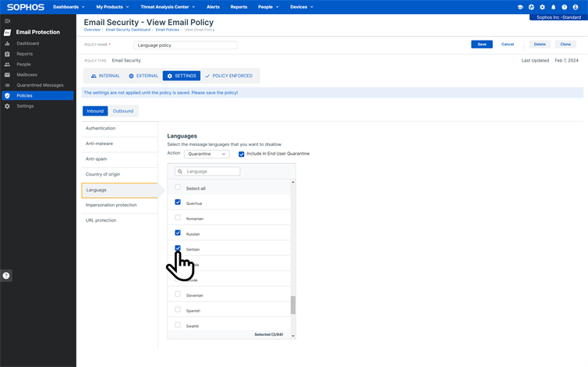The height and width of the screenshot is (367, 588).
Task: Click the Save button
Action: [481, 45]
